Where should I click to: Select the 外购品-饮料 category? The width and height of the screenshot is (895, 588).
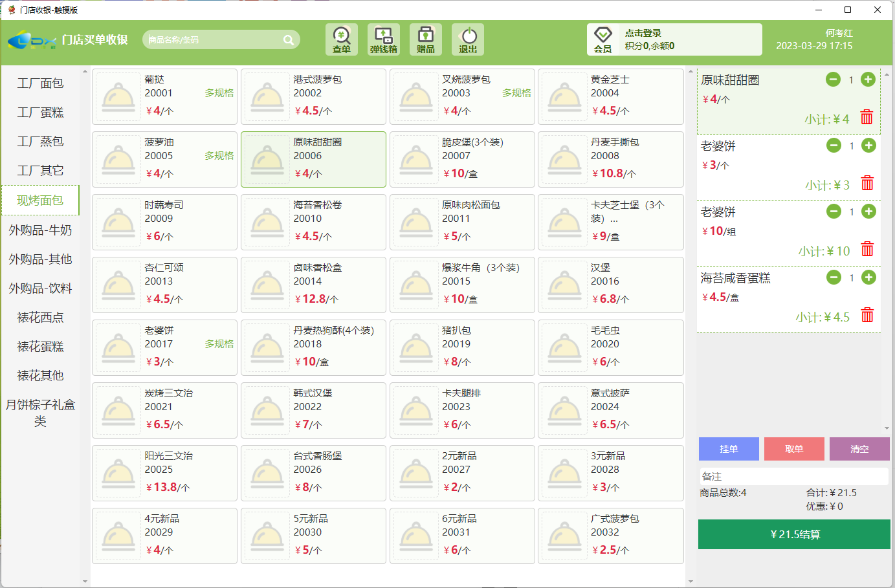[40, 289]
